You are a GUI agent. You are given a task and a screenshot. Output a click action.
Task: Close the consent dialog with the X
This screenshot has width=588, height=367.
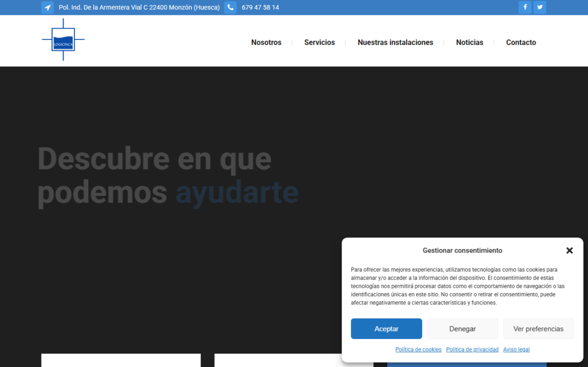[569, 251]
